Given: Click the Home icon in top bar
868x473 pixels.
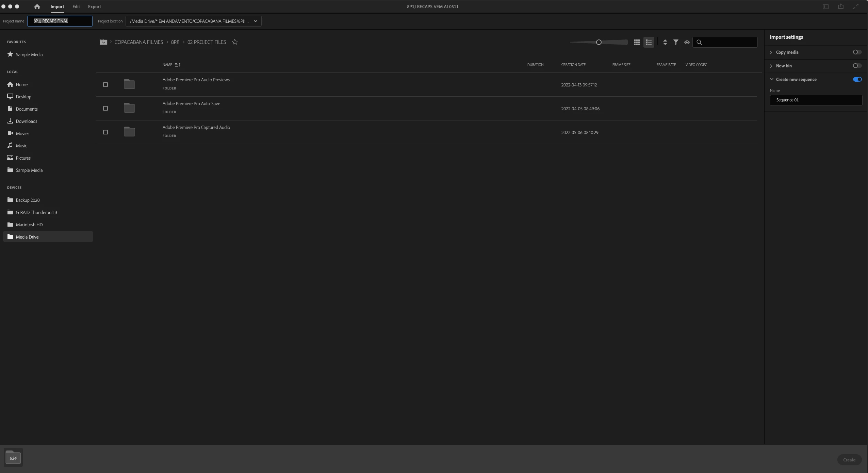Looking at the screenshot, I should [37, 6].
